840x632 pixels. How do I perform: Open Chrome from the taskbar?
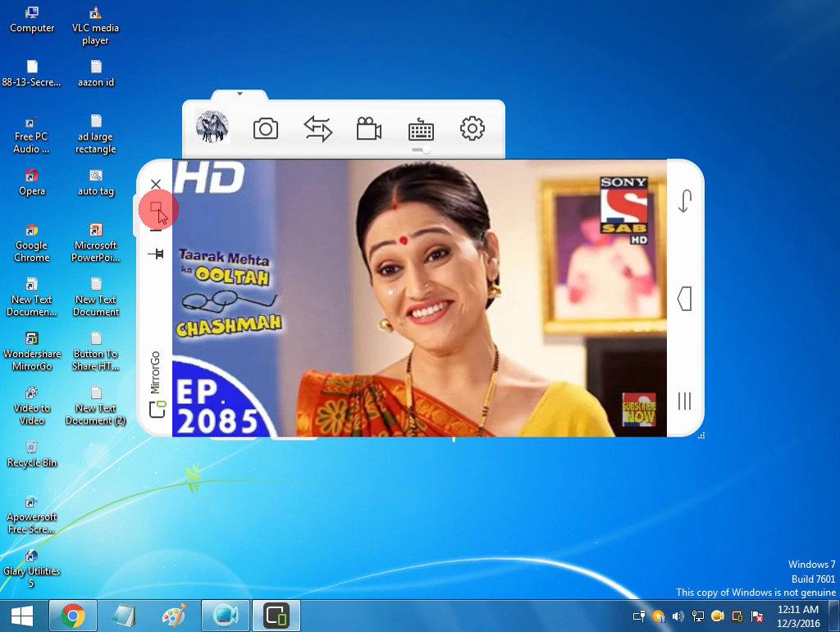(73, 616)
